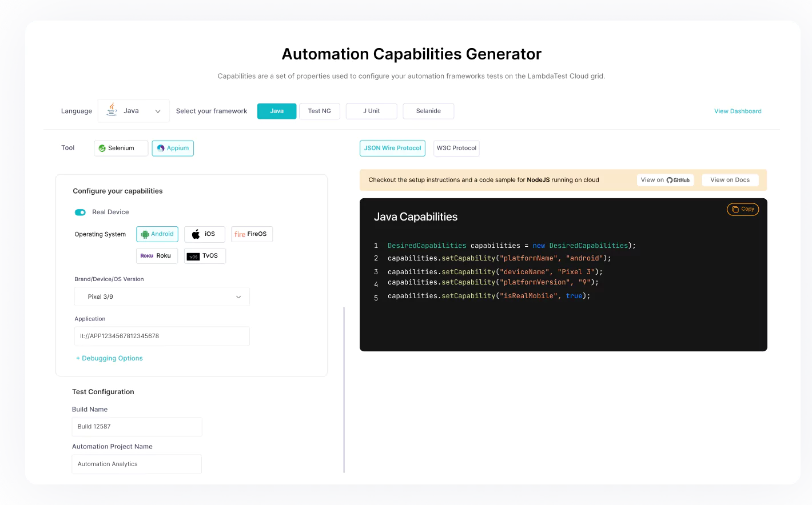Select the FireOS operating system icon
812x505 pixels.
pos(240,234)
